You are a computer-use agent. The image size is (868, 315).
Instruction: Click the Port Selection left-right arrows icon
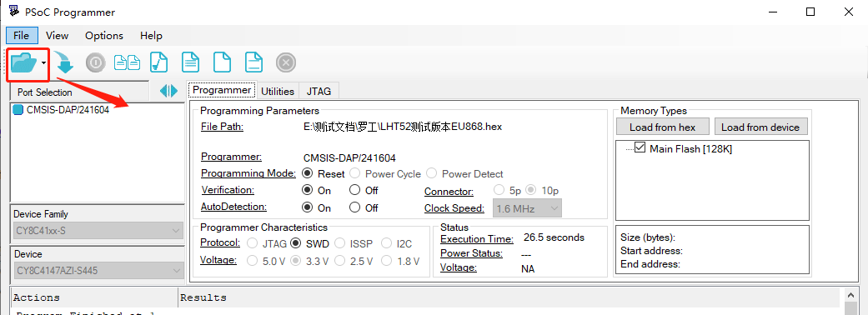(x=168, y=92)
